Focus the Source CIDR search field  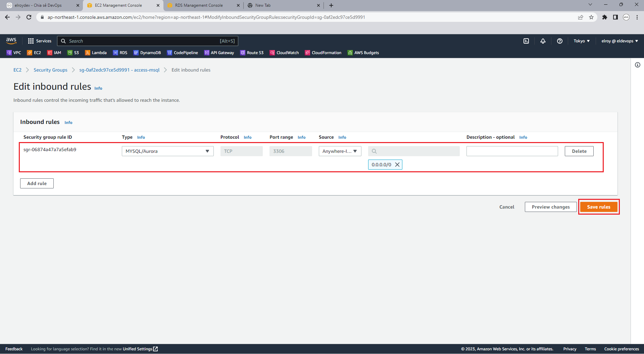pyautogui.click(x=414, y=151)
